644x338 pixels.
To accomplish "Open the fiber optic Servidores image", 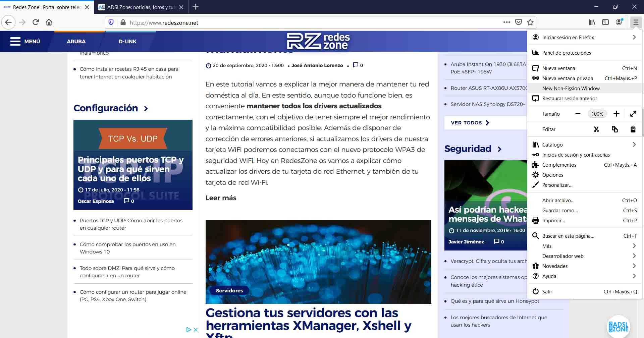I will tap(318, 262).
